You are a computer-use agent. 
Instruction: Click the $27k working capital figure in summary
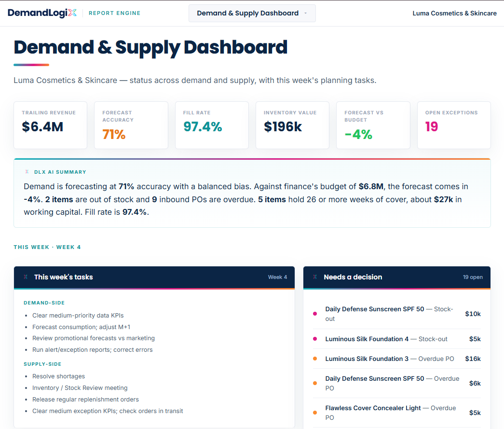click(x=443, y=199)
